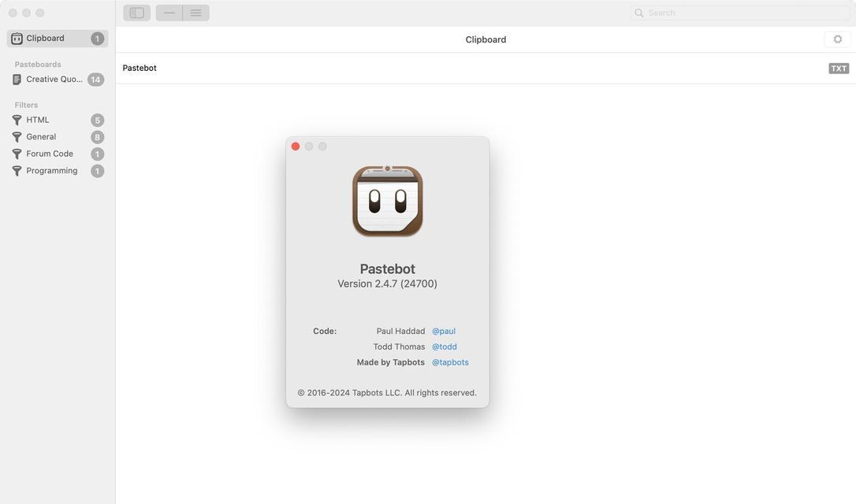The image size is (856, 504).
Task: Click the HTML count badge 5
Action: [x=97, y=120]
